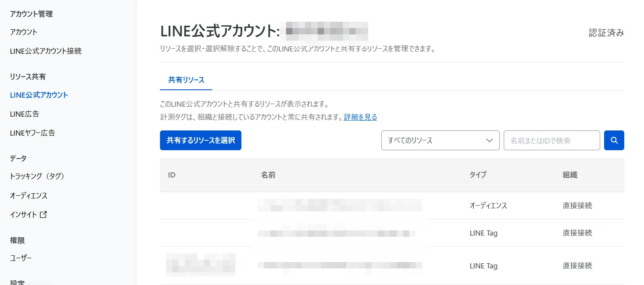The width and height of the screenshot is (644, 285).
Task: Open トラッキング（タグ） menu item
Action: pyautogui.click(x=37, y=176)
